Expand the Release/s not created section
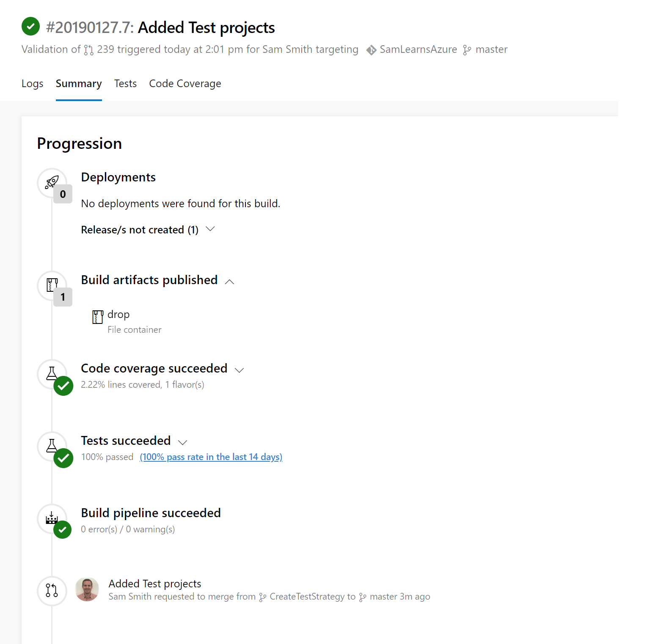Screen dimensions: 658x644 click(x=210, y=229)
